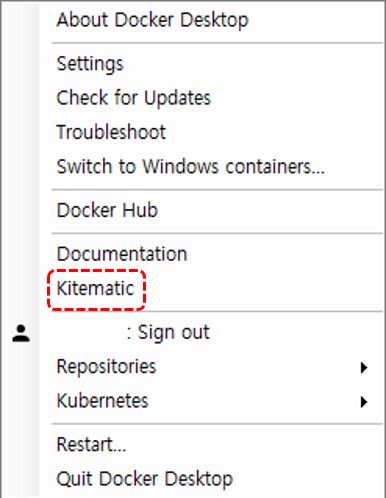Choose Quit Docker Desktop
Screen dimensions: 386x498
[x=144, y=479]
